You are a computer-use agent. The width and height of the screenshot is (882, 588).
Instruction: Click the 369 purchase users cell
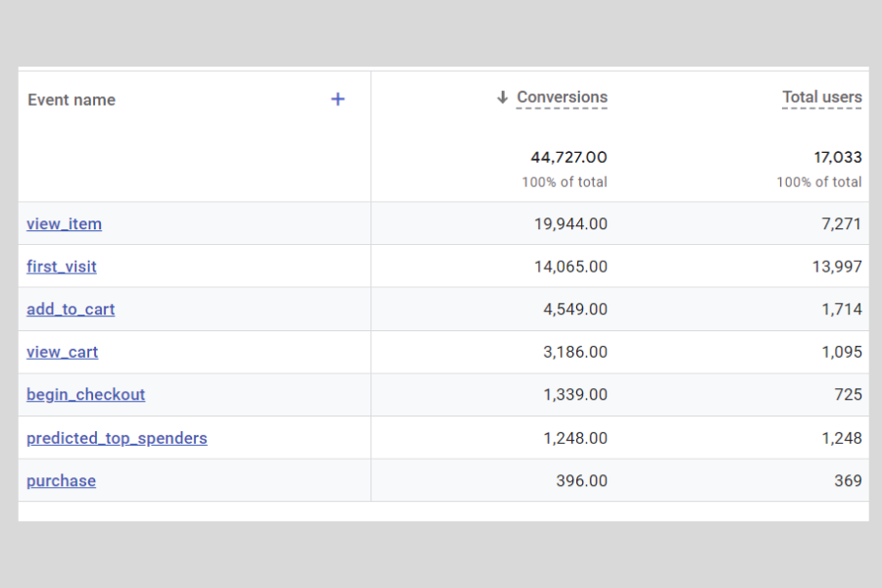click(x=848, y=480)
